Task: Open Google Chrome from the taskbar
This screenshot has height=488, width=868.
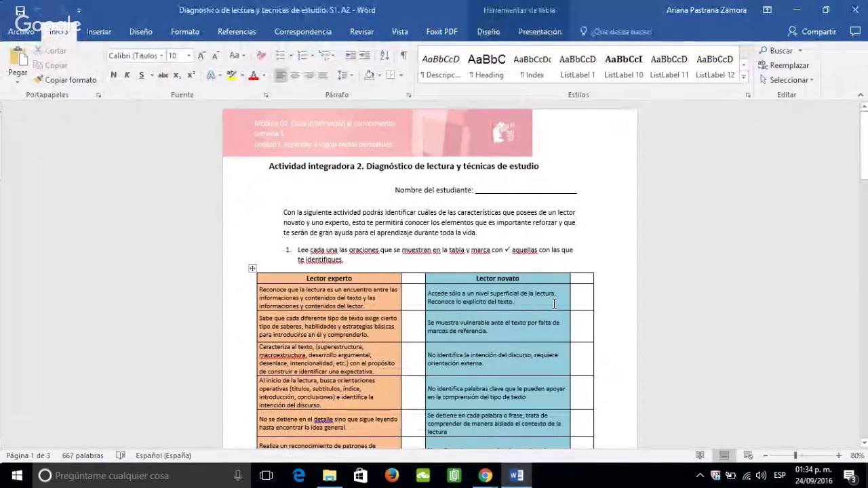Action: (485, 476)
